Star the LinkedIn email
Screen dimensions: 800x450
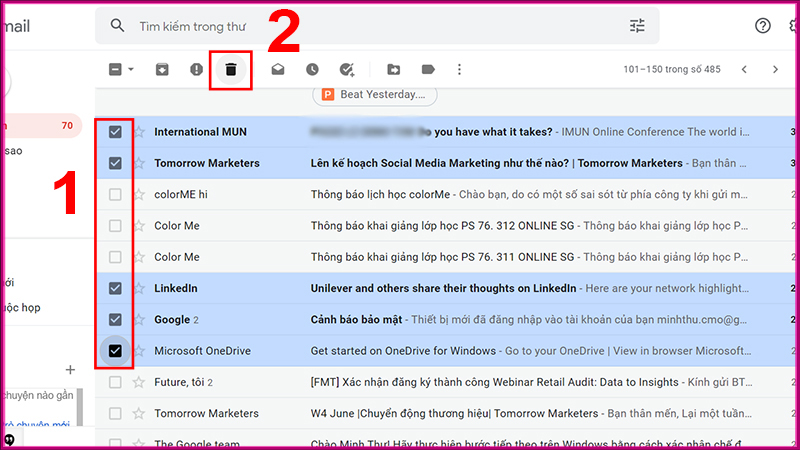139,288
